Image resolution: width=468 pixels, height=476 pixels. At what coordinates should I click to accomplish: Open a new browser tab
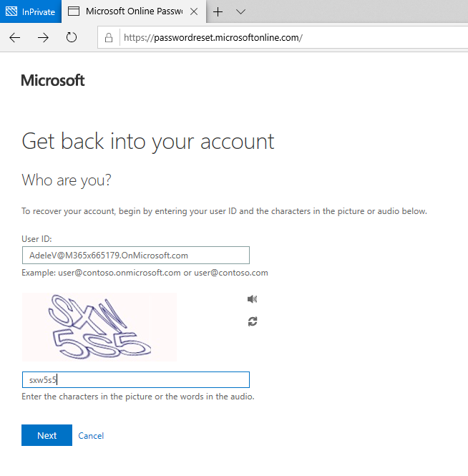[218, 12]
